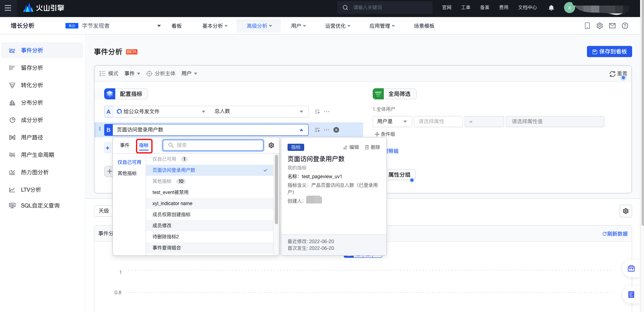This screenshot has height=312, width=644.
Task: Open the 给公众号发文件 event dropdown
Action: coord(161,112)
